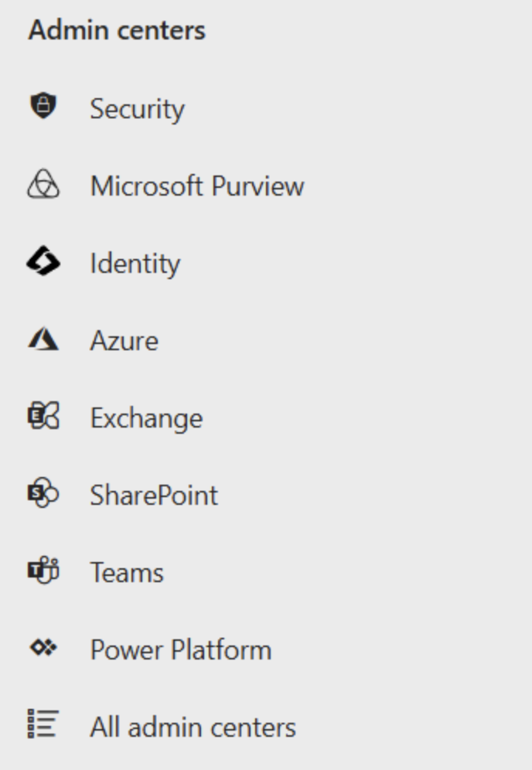
Task: Open Microsoft Purview admin center
Action: tap(197, 186)
